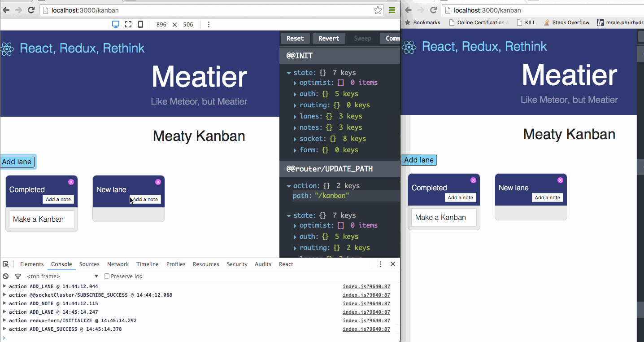Open the Timeline tab
The image size is (644, 342).
[148, 264]
